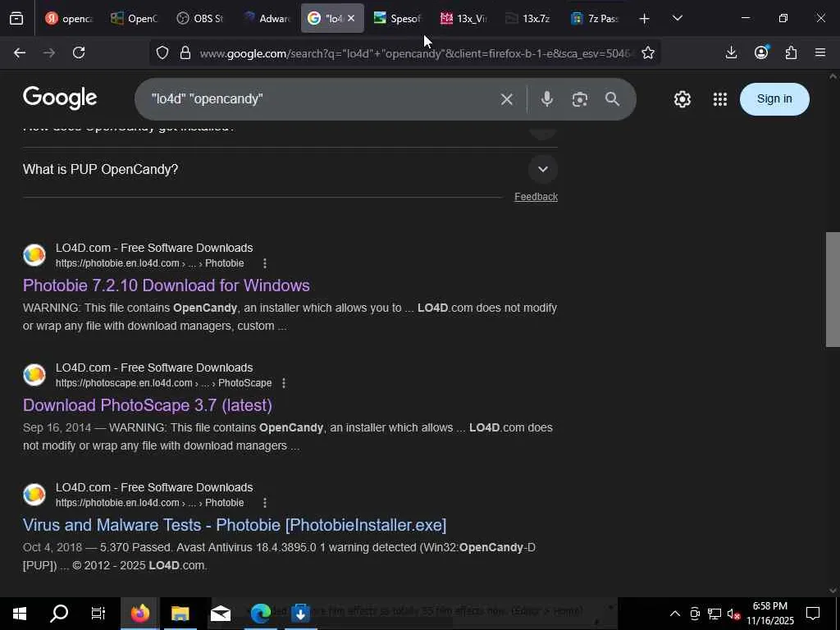Switch to the 'openca' Yandex tab
Viewport: 840px width, 630px height.
click(69, 18)
